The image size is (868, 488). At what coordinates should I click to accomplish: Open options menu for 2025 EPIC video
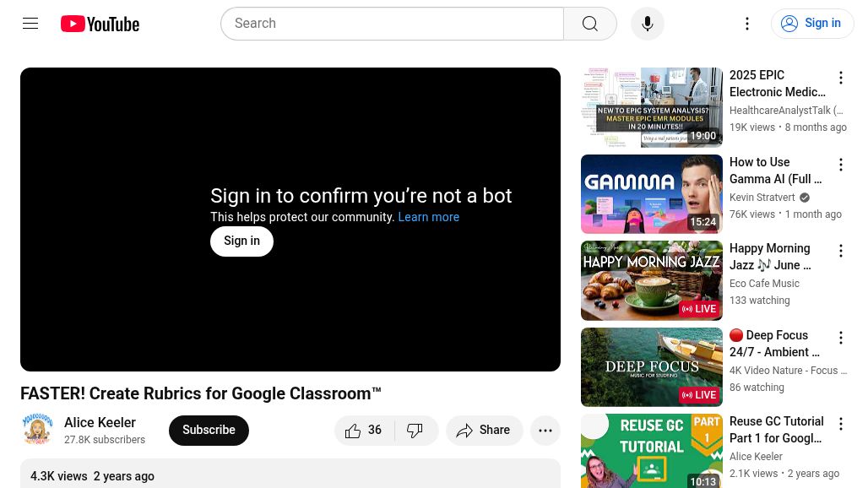click(x=840, y=78)
